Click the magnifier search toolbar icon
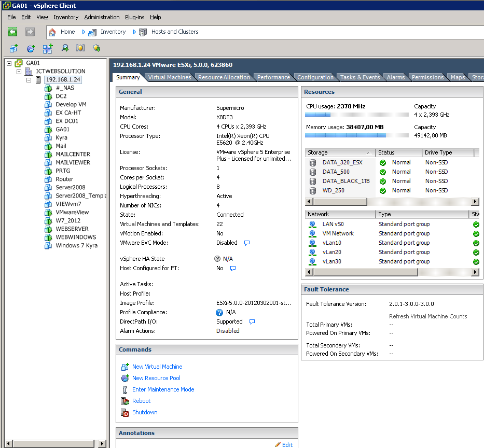This screenshot has height=448, width=484. click(64, 48)
